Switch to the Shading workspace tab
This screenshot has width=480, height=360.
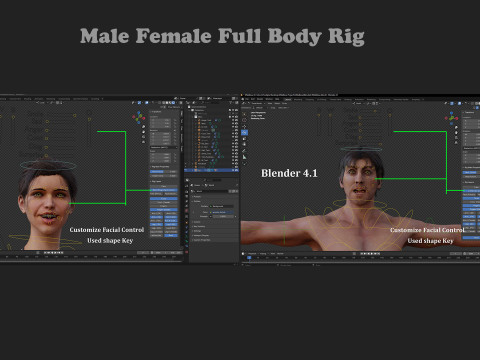348,99
